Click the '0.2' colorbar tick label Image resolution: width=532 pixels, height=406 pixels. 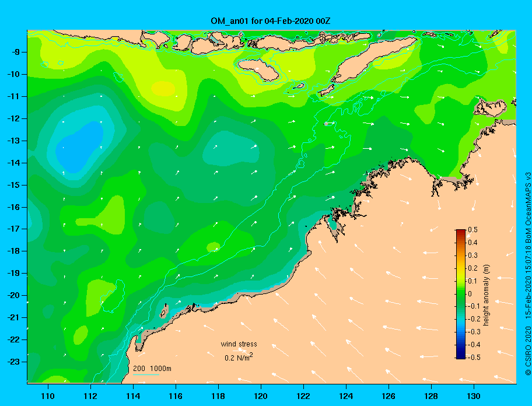(473, 268)
